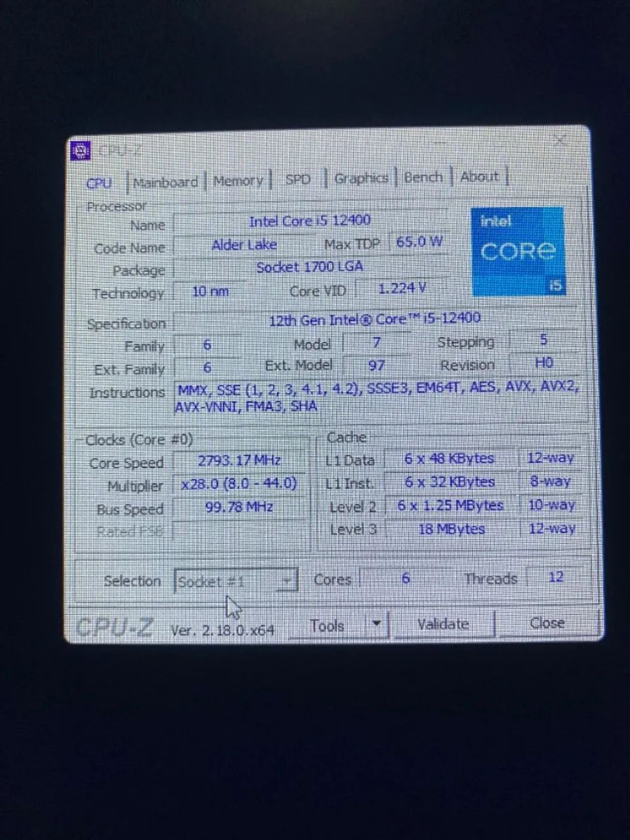630x840 pixels.
Task: Click the Level 3 cache value field
Action: [x=450, y=529]
